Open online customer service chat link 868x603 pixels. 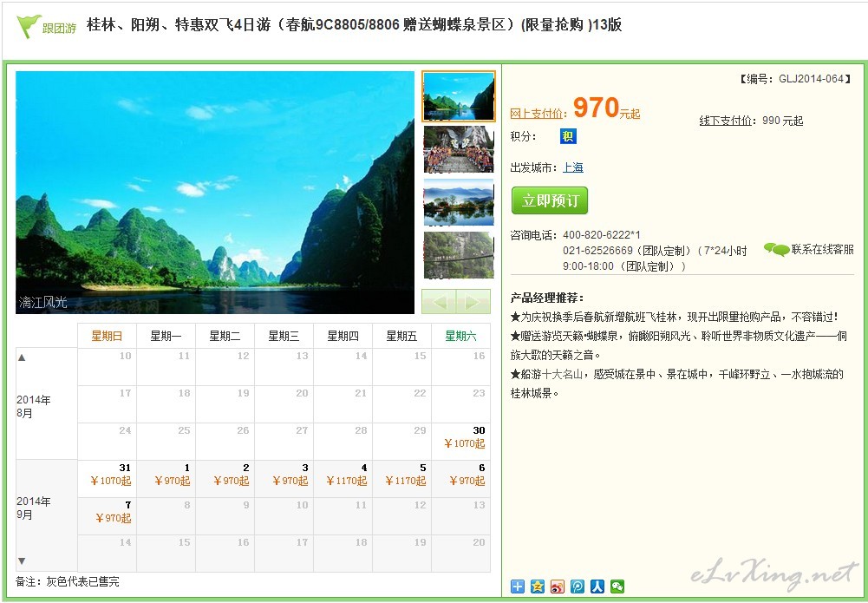809,250
